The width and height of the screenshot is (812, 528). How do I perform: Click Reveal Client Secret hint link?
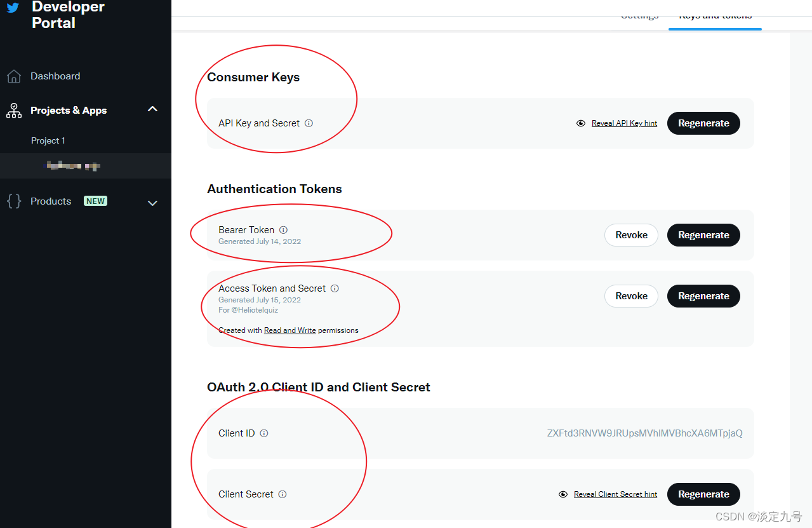point(615,494)
